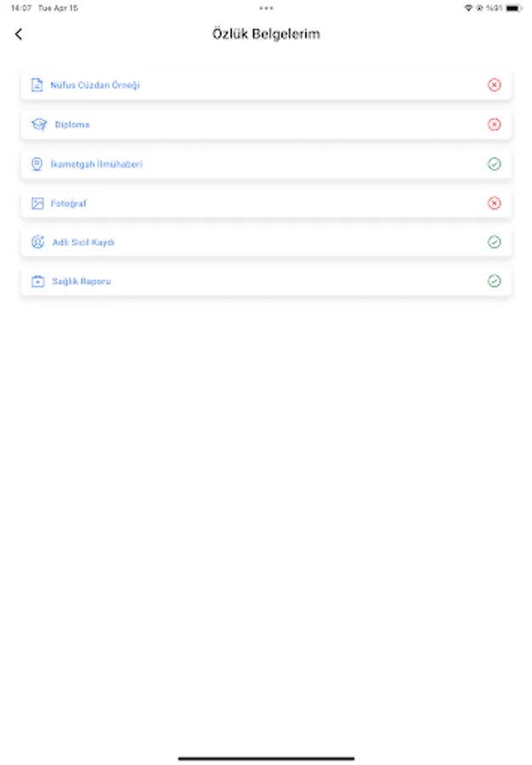Click the graduation cap Diploma icon
532x765 pixels.
(38, 125)
